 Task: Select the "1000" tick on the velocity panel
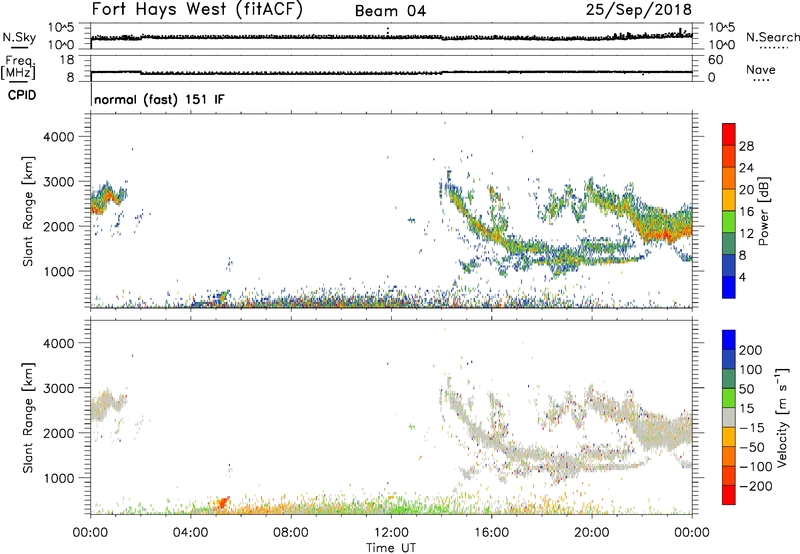pos(58,478)
